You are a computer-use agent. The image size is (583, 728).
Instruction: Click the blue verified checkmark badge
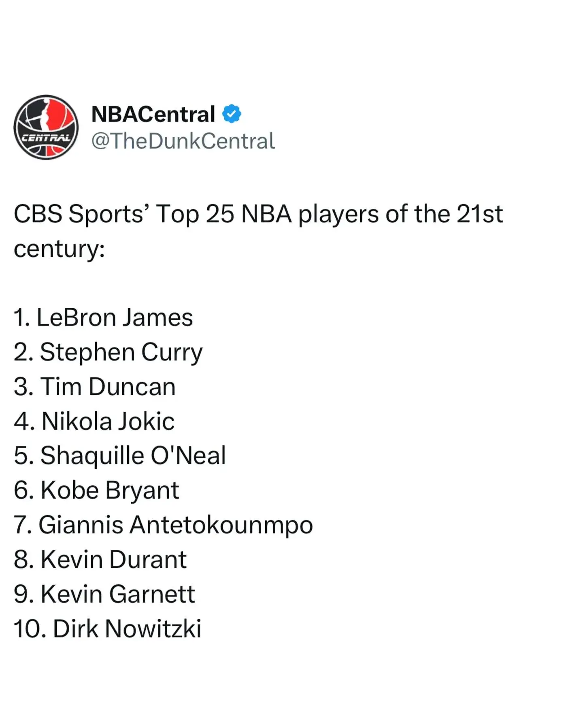point(232,114)
